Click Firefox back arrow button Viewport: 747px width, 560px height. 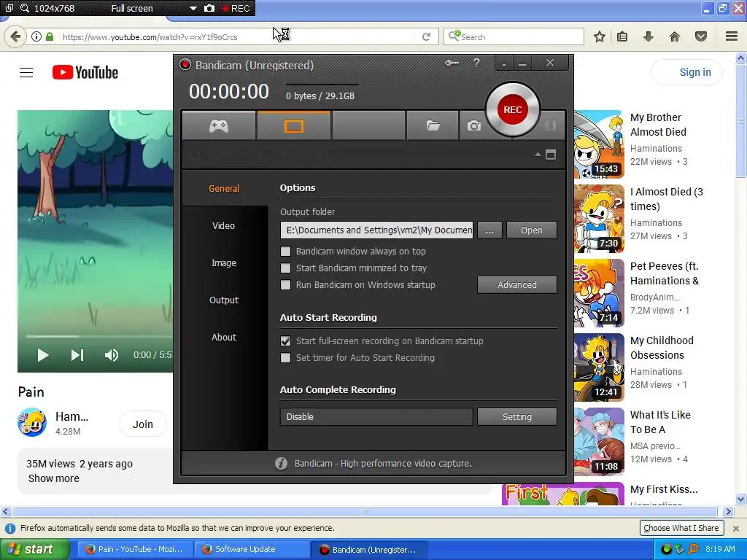pos(15,36)
